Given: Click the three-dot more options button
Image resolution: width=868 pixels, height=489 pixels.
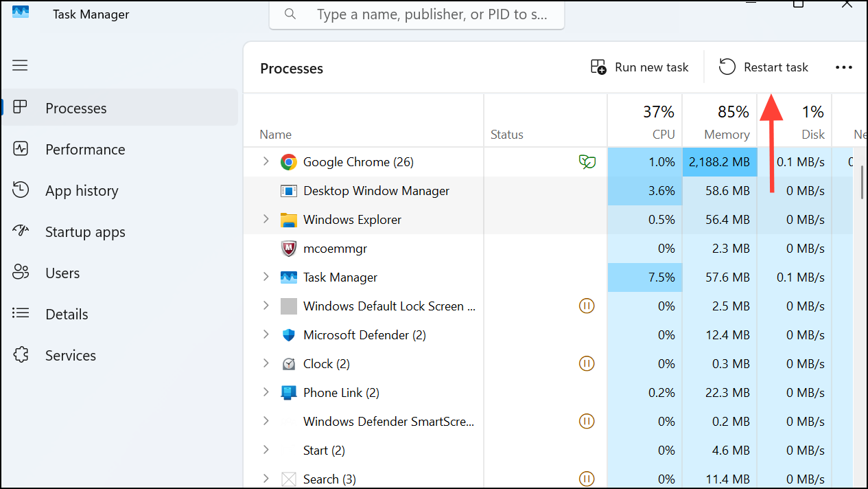Looking at the screenshot, I should (x=843, y=67).
